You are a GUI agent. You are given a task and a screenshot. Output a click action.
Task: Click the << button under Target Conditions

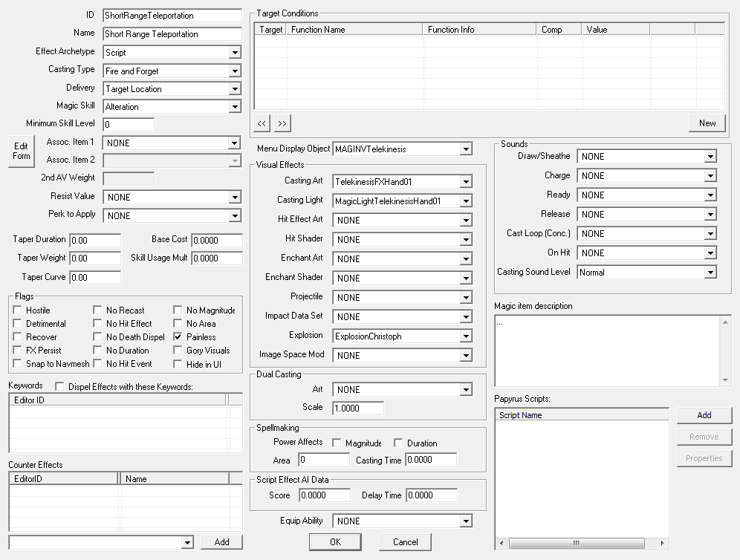tap(262, 123)
